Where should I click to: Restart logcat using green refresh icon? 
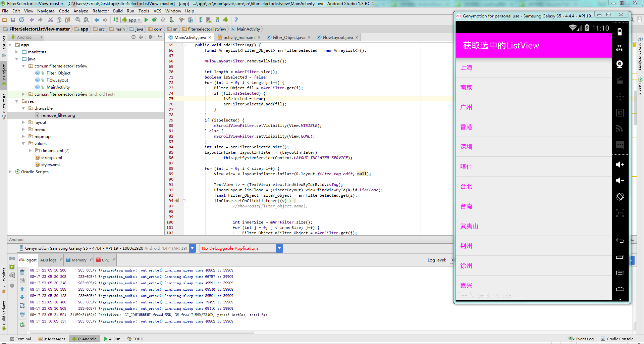(x=22, y=325)
